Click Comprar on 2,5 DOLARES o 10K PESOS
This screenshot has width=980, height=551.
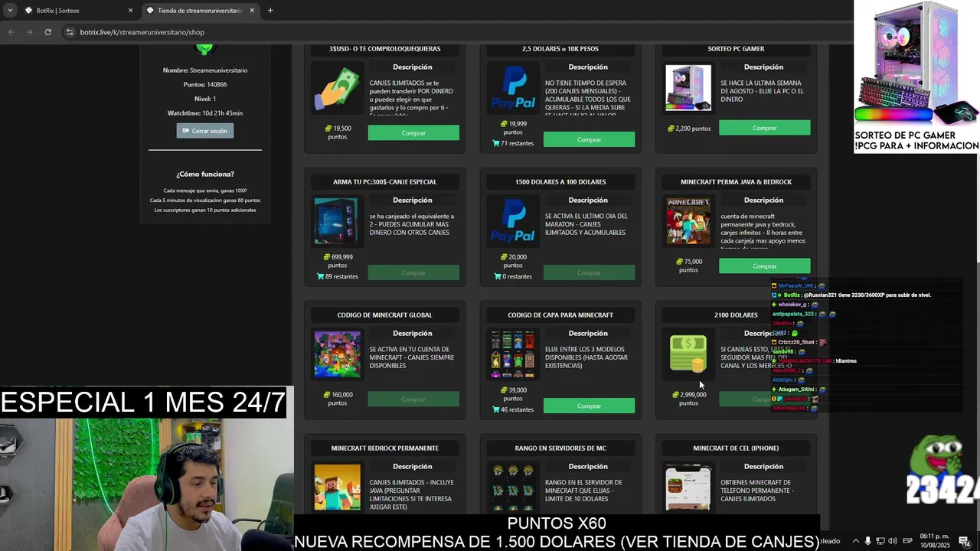click(589, 139)
